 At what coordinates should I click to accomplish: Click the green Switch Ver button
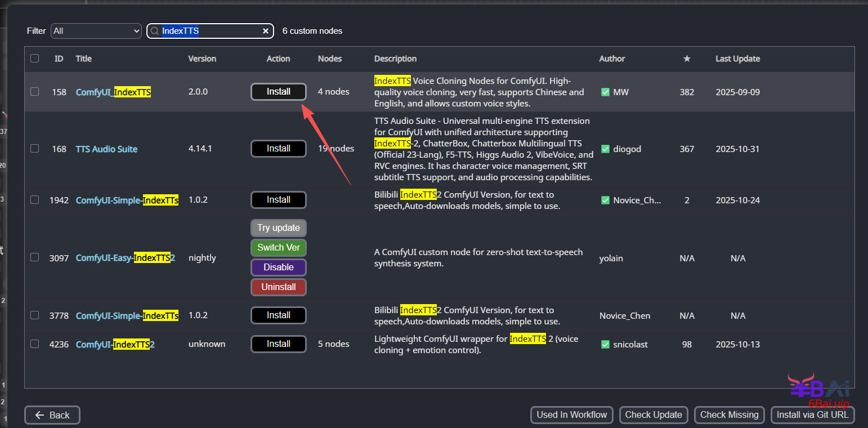click(278, 247)
